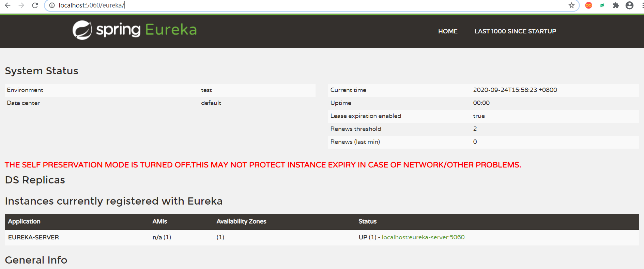This screenshot has width=644, height=269.
Task: Select the environment value 'test'
Action: tap(206, 90)
